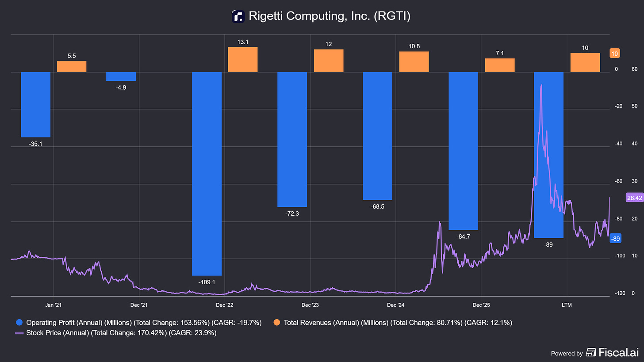Select the -89 label below the LTM blue bar
Screen dimensions: 644x362
point(548,244)
